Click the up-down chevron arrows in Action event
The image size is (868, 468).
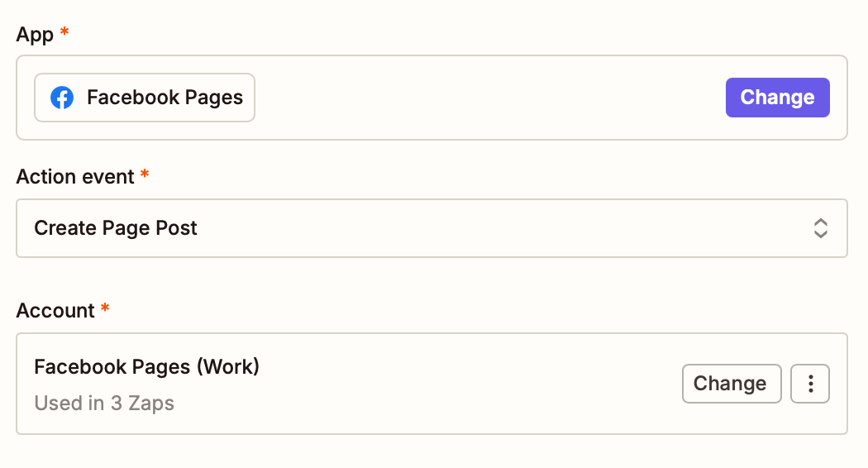[x=820, y=228]
